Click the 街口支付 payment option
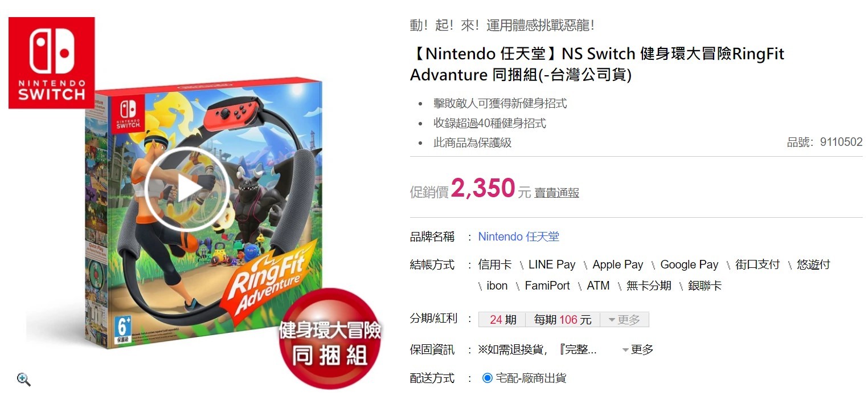 point(757,264)
